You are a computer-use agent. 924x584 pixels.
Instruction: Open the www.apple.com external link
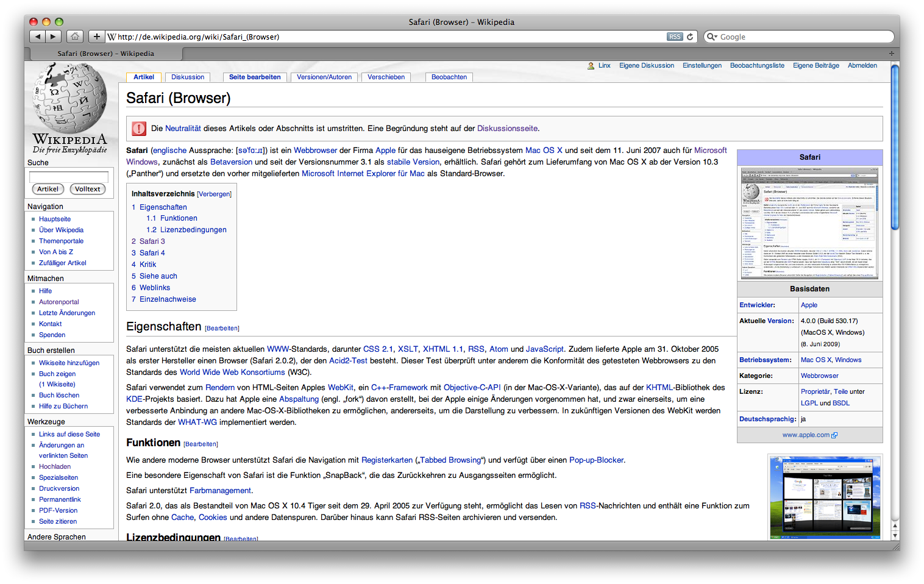point(806,435)
